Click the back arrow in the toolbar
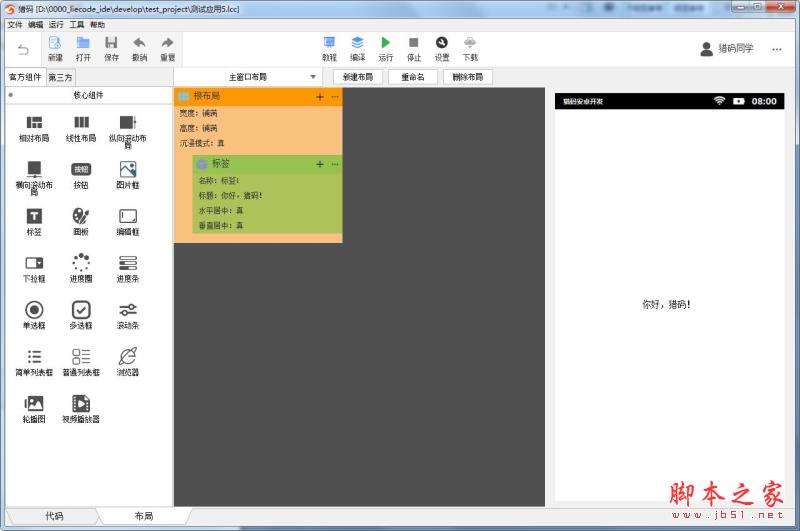This screenshot has height=531, width=800. click(23, 49)
